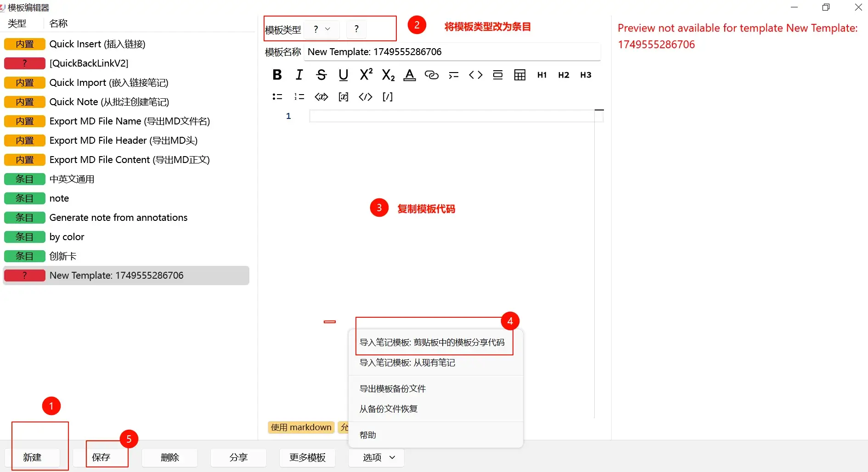Click the numbered list icon
The image size is (868, 472).
(299, 97)
